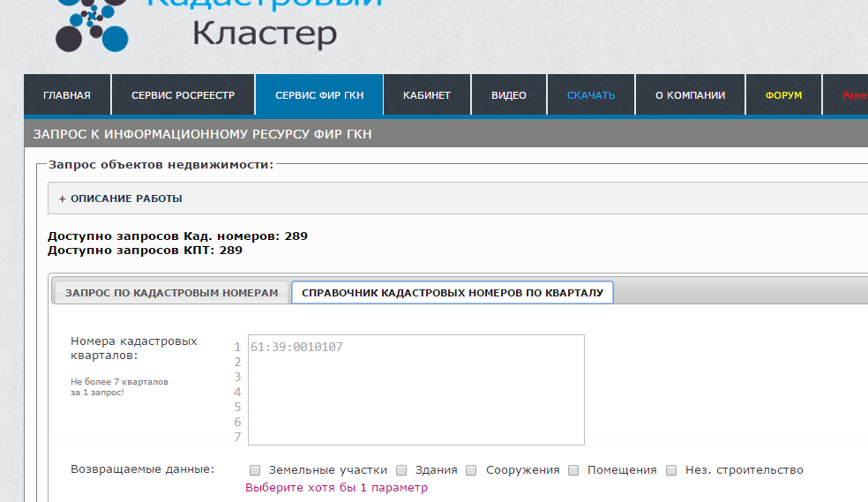
Task: Enable the Земельные участки checkbox
Action: click(255, 470)
